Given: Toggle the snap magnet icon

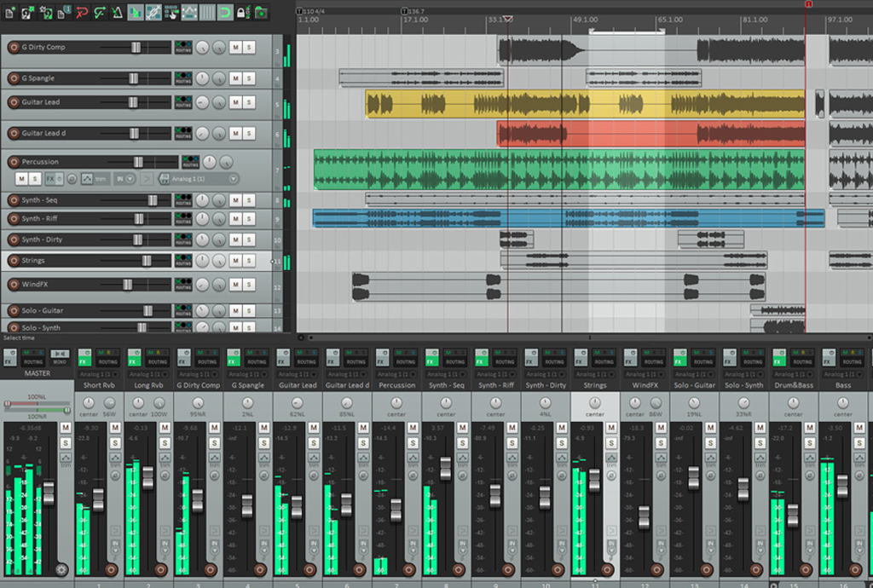Looking at the screenshot, I should point(225,13).
